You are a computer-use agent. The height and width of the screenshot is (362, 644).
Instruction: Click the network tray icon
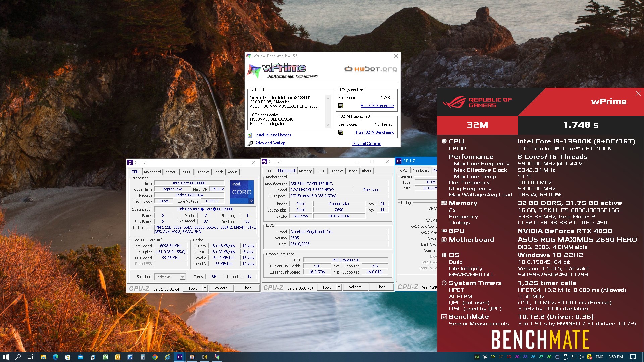point(574,357)
